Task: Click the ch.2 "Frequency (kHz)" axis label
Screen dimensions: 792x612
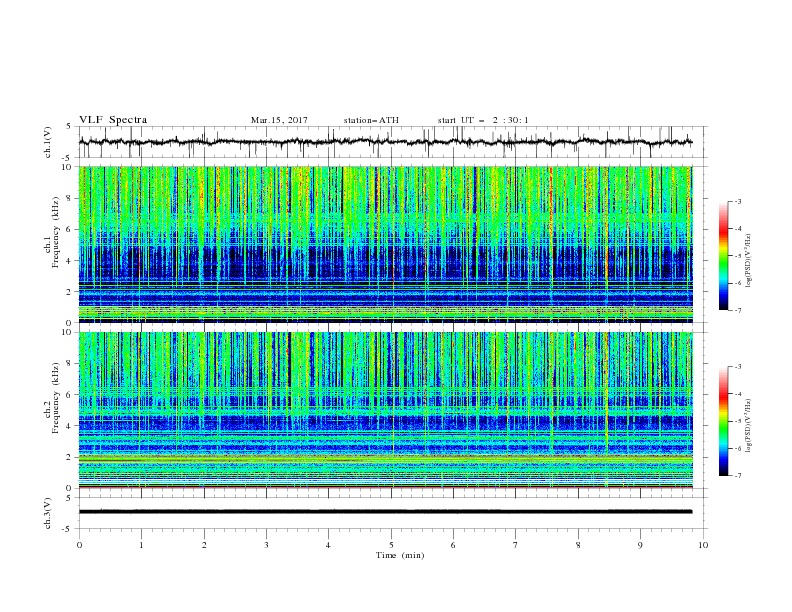Action: 56,398
